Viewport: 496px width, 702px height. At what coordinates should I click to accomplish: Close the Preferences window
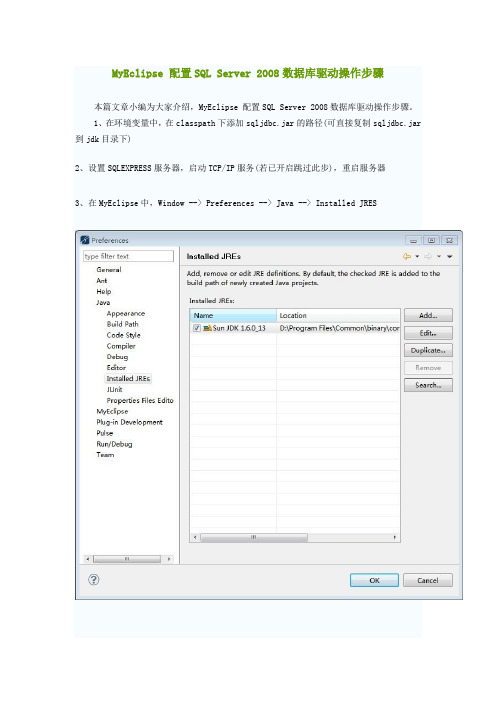tap(449, 240)
